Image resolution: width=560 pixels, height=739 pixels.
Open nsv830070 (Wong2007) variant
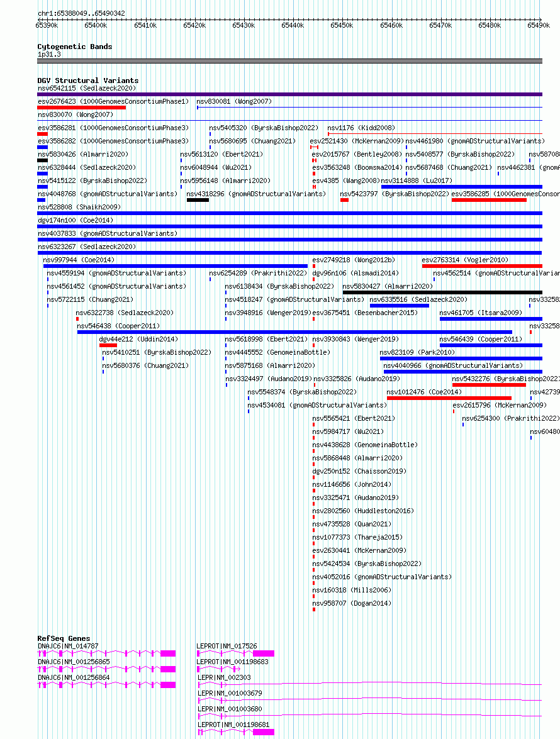coord(76,114)
